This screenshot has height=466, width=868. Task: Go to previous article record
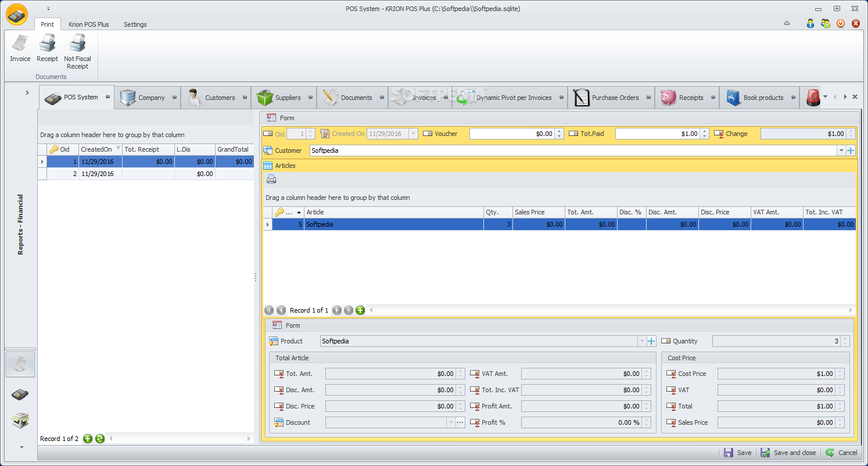[x=281, y=310]
